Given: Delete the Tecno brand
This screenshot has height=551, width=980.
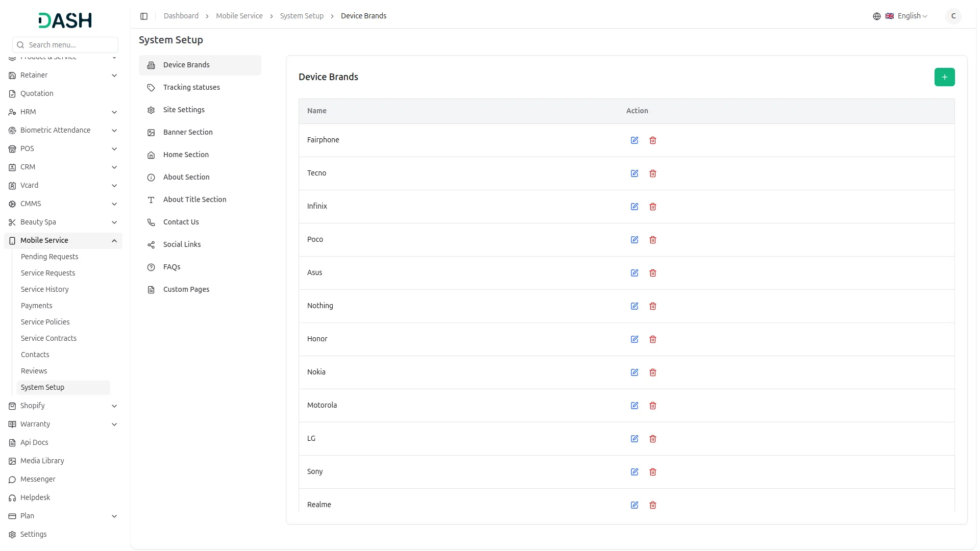Looking at the screenshot, I should (653, 173).
